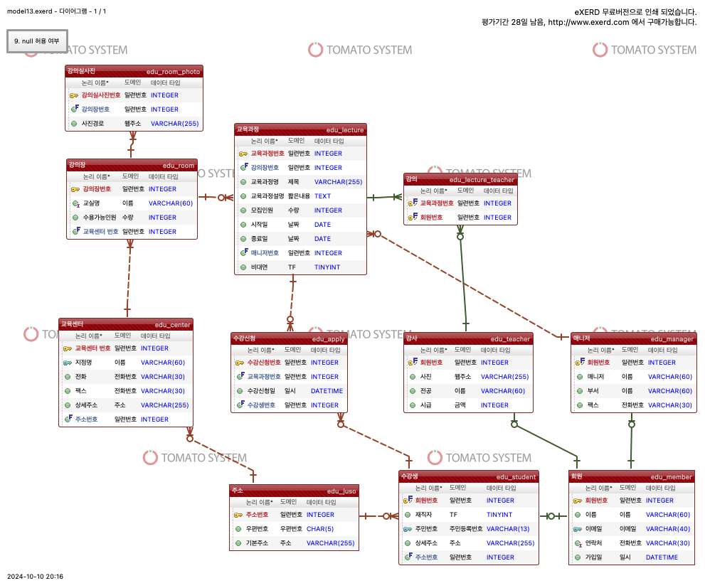The image size is (705, 588).
Task: Click the TEXT data type of 교육과정설명
Action: (x=322, y=196)
